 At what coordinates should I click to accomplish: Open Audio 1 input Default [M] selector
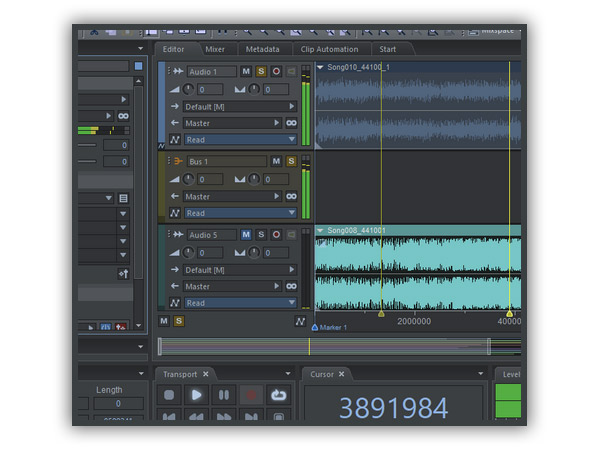pyautogui.click(x=240, y=107)
